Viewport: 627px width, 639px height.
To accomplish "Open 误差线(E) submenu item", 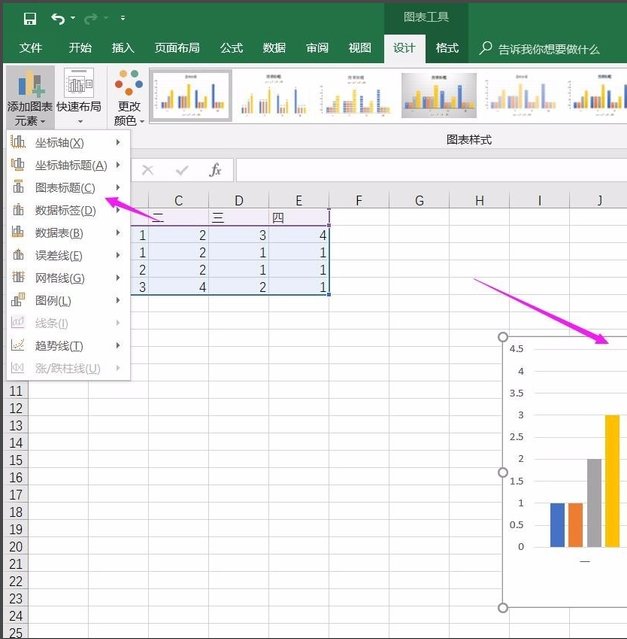I will tap(68, 256).
